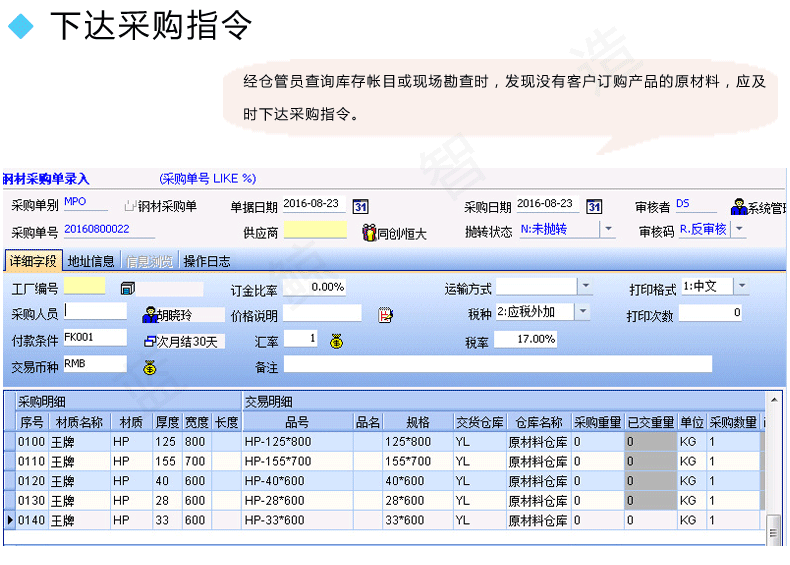
Task: Click the 采购日期 date field
Action: pos(548,204)
